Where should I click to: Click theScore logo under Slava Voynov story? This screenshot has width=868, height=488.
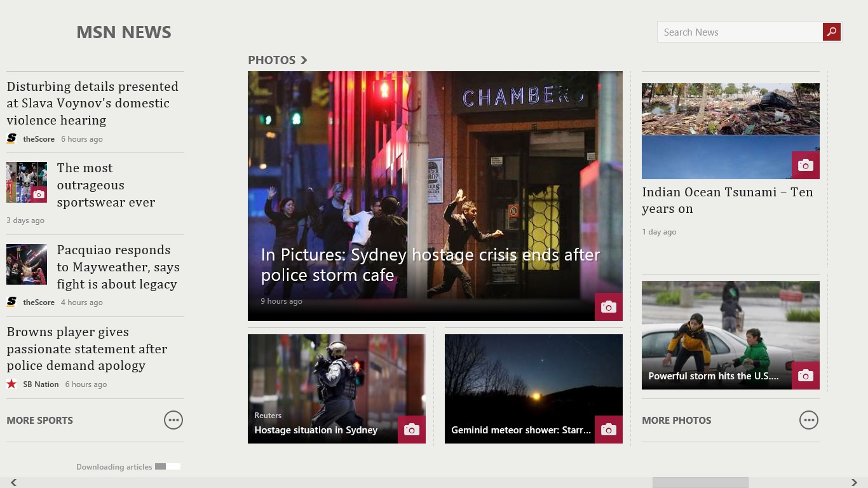tap(11, 139)
